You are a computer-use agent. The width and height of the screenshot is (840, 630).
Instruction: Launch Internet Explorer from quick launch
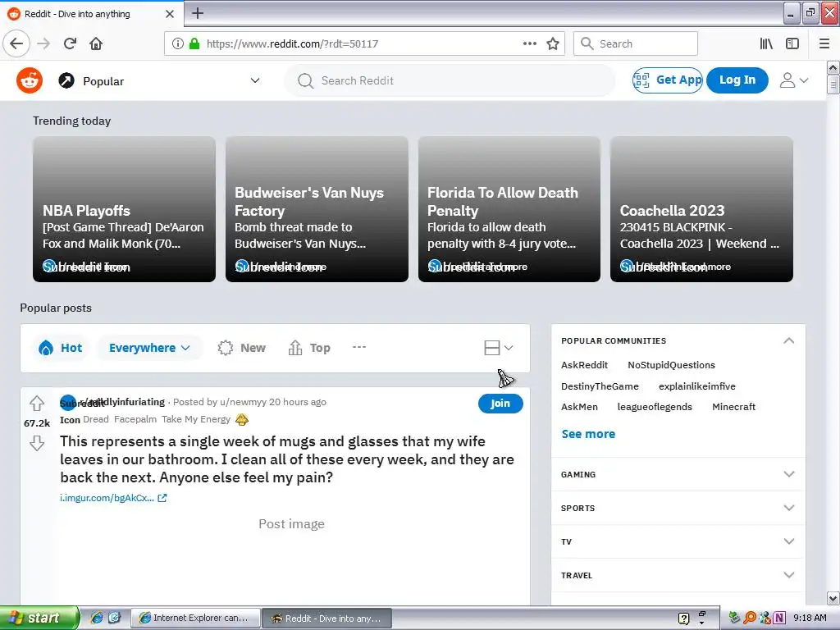click(97, 618)
